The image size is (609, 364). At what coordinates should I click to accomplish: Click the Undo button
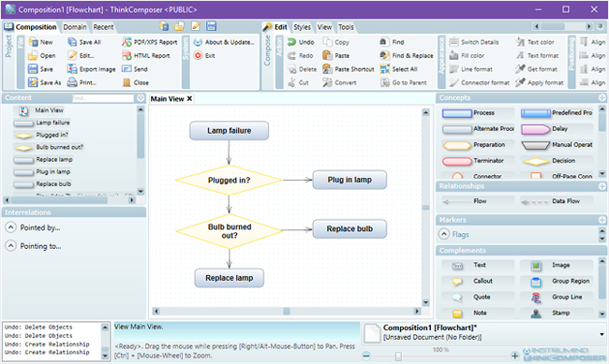301,42
